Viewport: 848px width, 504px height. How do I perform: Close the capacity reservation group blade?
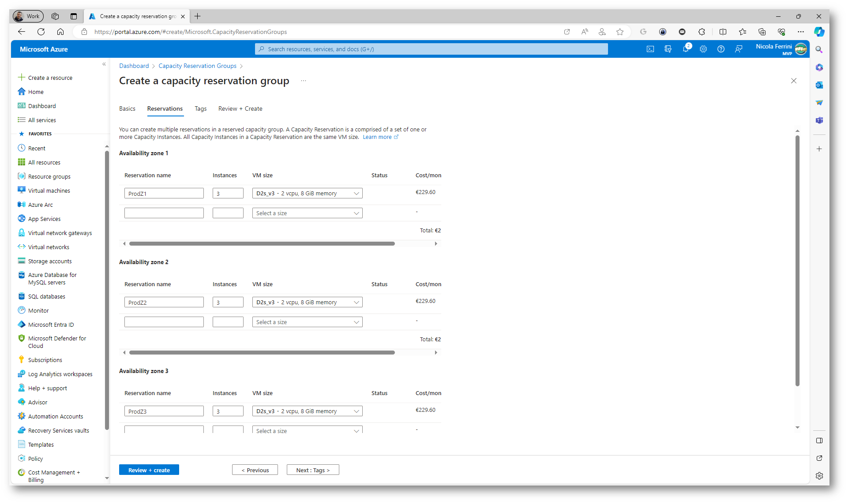click(x=794, y=81)
